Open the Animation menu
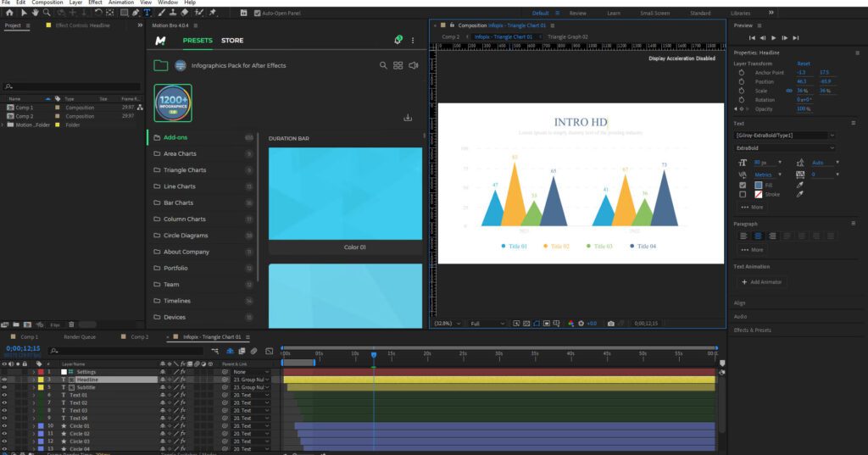The height and width of the screenshot is (455, 868). coord(120,3)
